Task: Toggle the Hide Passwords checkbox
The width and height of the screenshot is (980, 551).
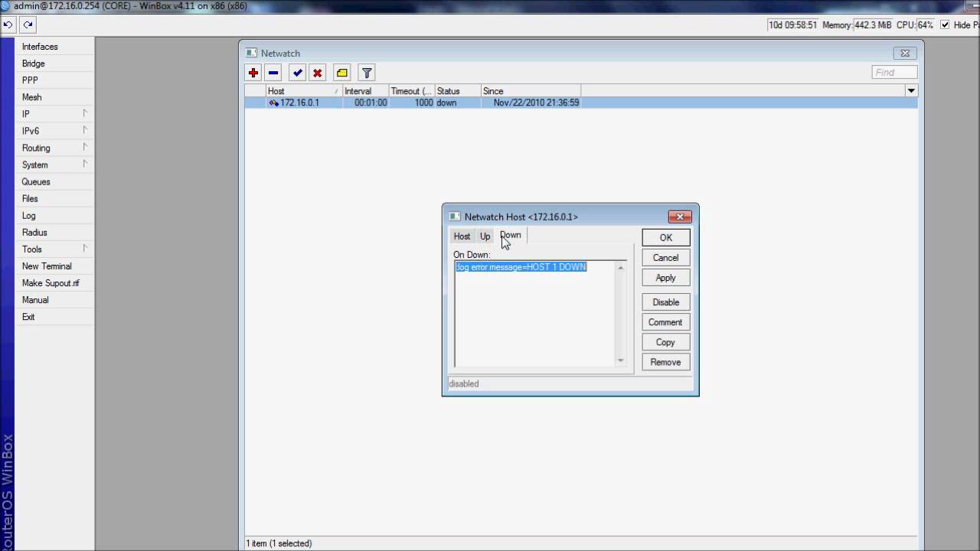Action: 945,24
